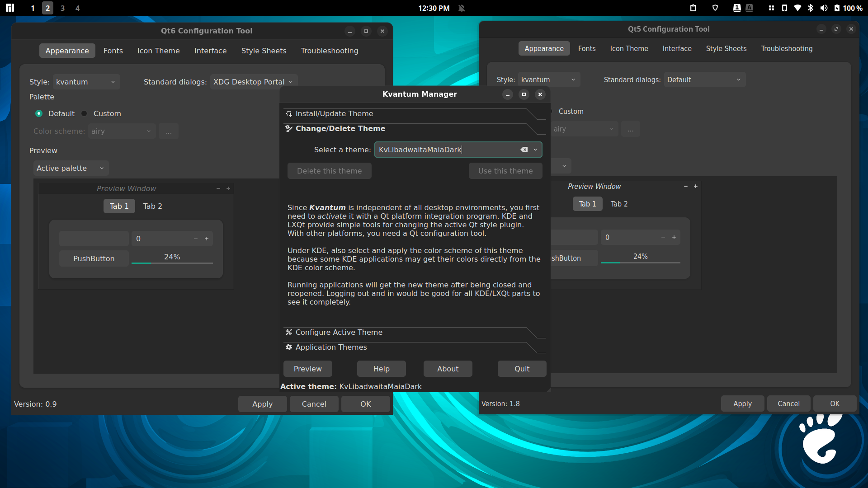Viewport: 868px width, 488px height.
Task: Open the Active palette dropdown in Qt6 tool
Action: point(71,168)
